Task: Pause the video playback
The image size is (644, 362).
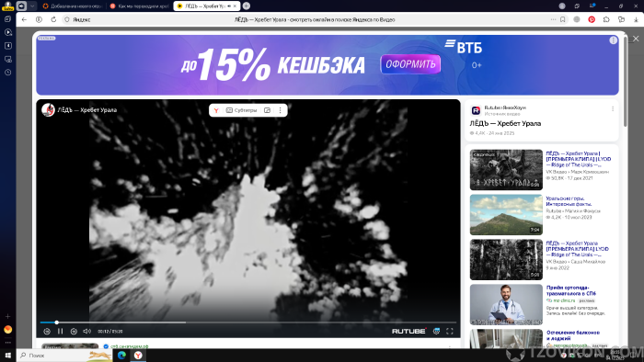Action: click(x=61, y=332)
